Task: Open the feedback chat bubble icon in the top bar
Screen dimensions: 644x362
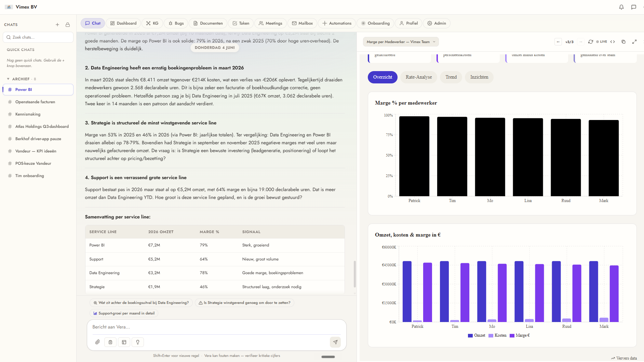Action: tap(634, 7)
